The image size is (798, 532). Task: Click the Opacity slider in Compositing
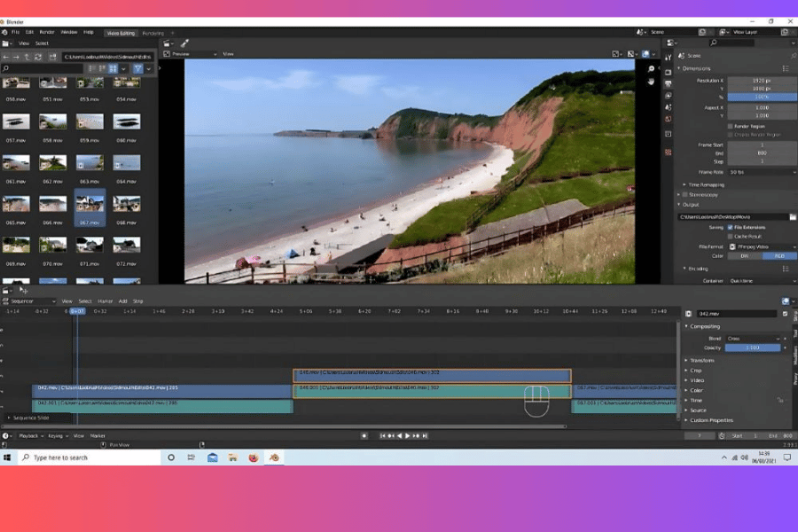(x=752, y=348)
